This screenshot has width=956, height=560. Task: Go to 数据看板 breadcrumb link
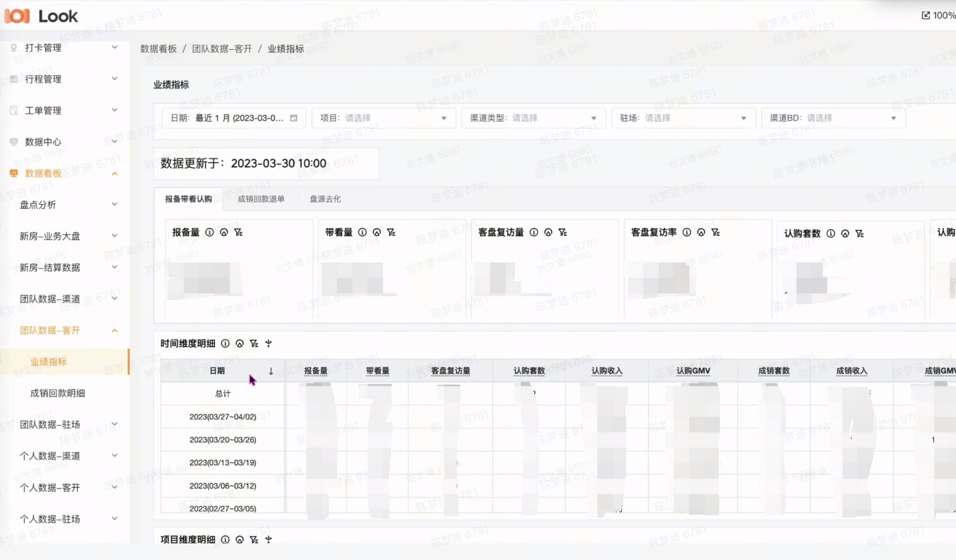(158, 48)
